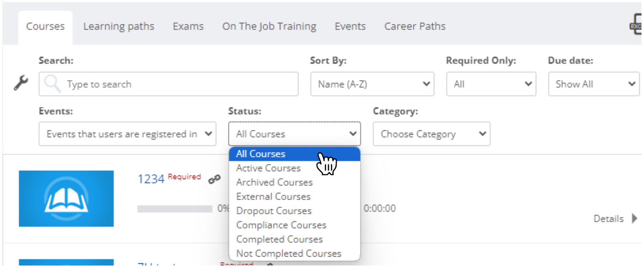
Task: Open the Due date Show All dropdown
Action: pos(594,84)
